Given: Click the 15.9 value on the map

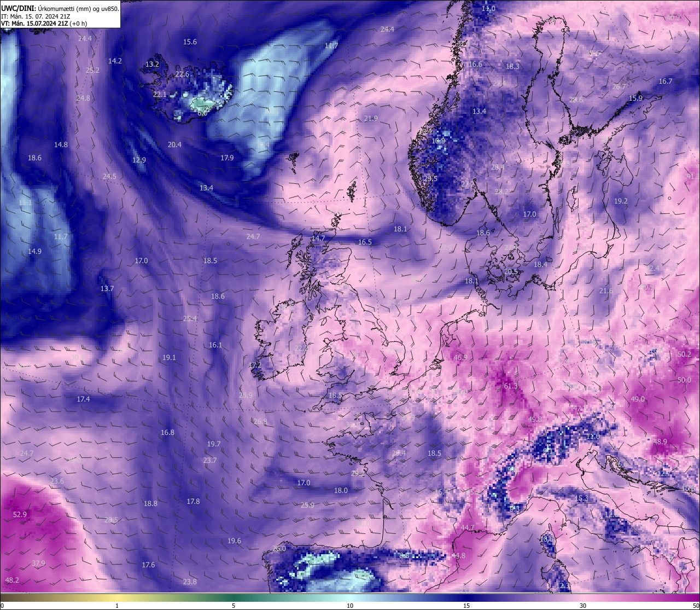Looking at the screenshot, I should (x=635, y=98).
